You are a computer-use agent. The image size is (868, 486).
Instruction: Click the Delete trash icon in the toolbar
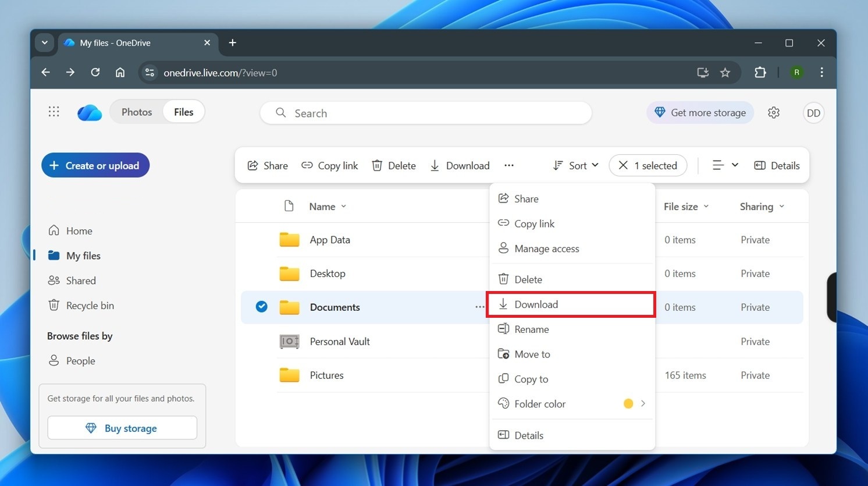point(377,165)
